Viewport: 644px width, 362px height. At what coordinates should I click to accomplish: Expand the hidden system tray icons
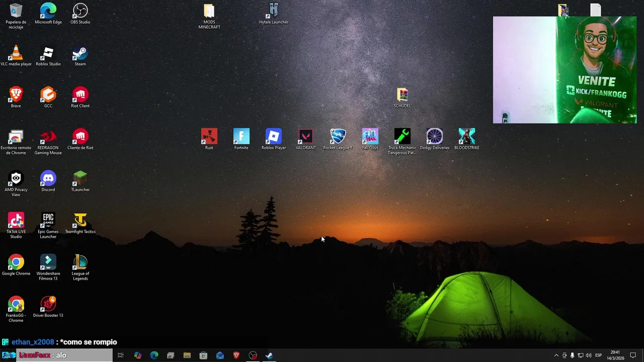556,355
